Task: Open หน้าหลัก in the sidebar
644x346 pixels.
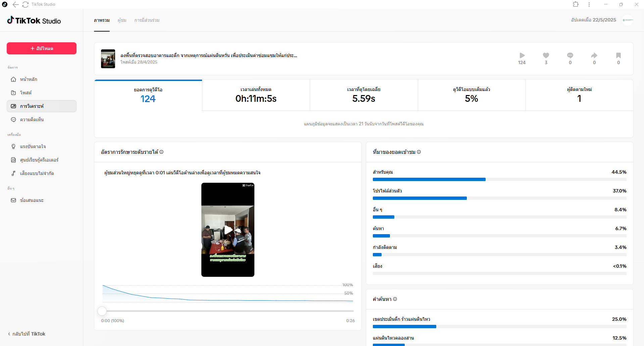Action: 29,79
